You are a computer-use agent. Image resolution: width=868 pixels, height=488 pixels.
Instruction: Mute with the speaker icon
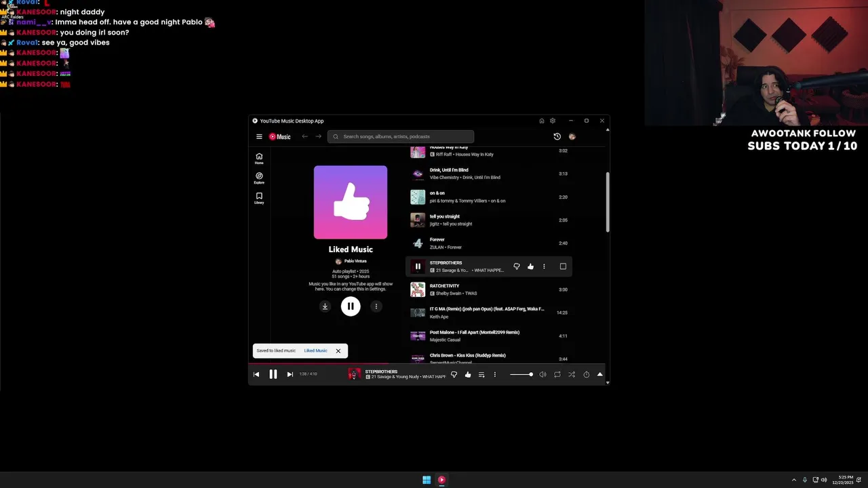click(542, 374)
